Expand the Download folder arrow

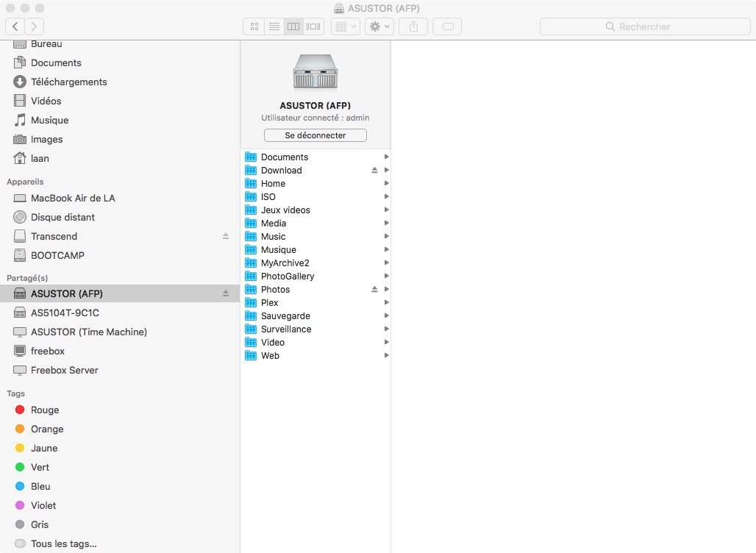tap(386, 170)
